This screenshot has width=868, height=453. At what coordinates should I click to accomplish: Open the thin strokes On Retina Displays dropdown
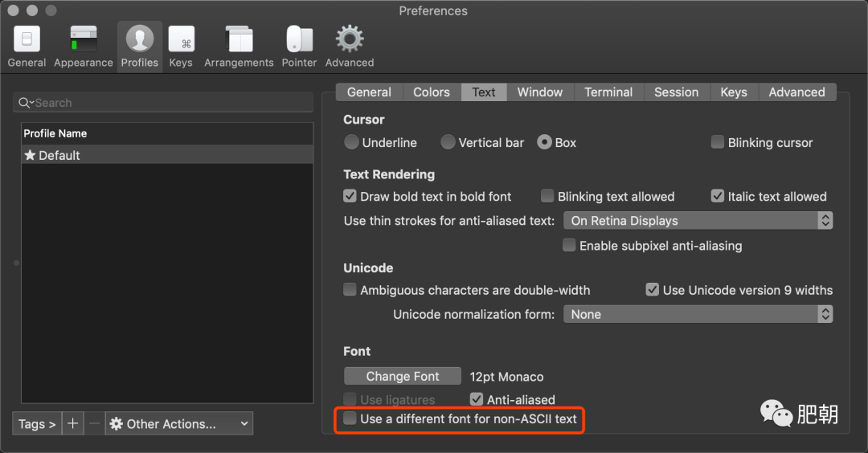[698, 221]
